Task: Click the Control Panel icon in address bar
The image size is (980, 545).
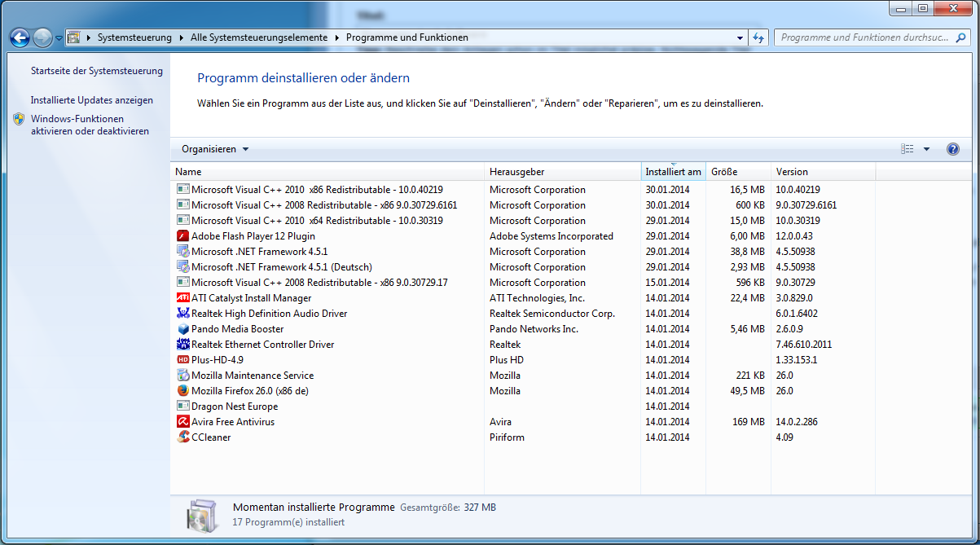Action: pyautogui.click(x=74, y=37)
